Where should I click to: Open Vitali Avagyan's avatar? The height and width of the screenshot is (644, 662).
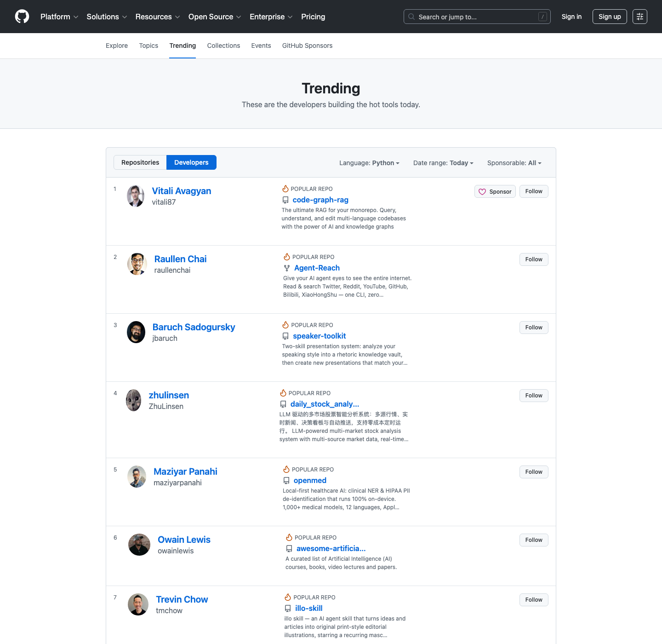click(136, 196)
